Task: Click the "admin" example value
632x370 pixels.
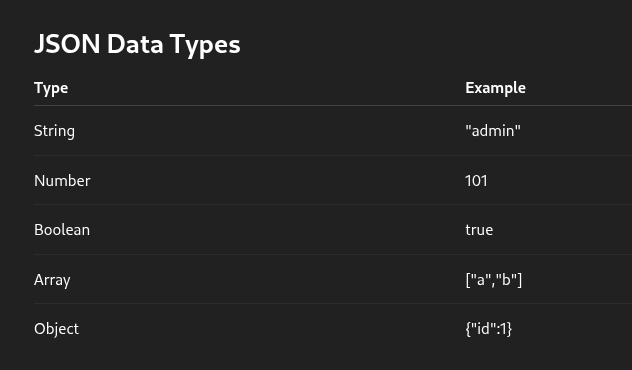Action: 493,131
